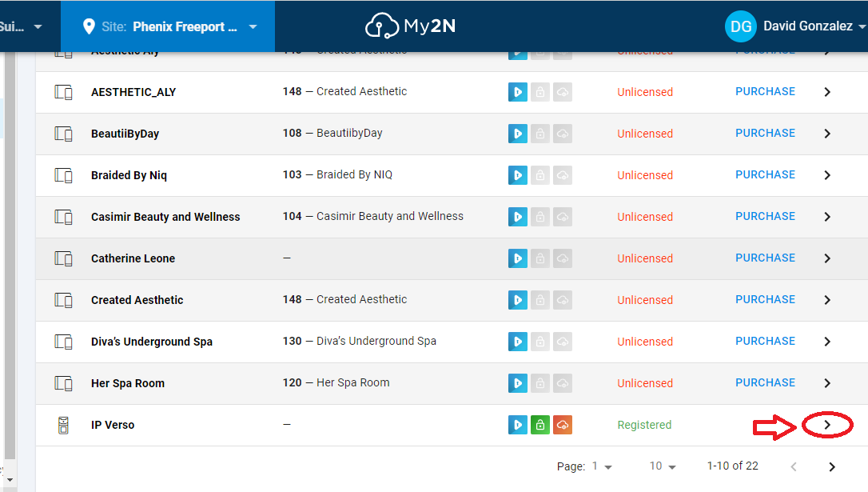Expand the Casimir Beauty and Wellness chevron

tap(827, 217)
